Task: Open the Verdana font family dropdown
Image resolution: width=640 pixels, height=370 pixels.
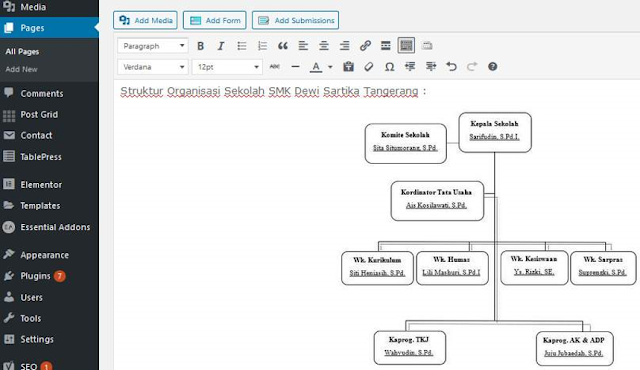Action: [x=153, y=67]
